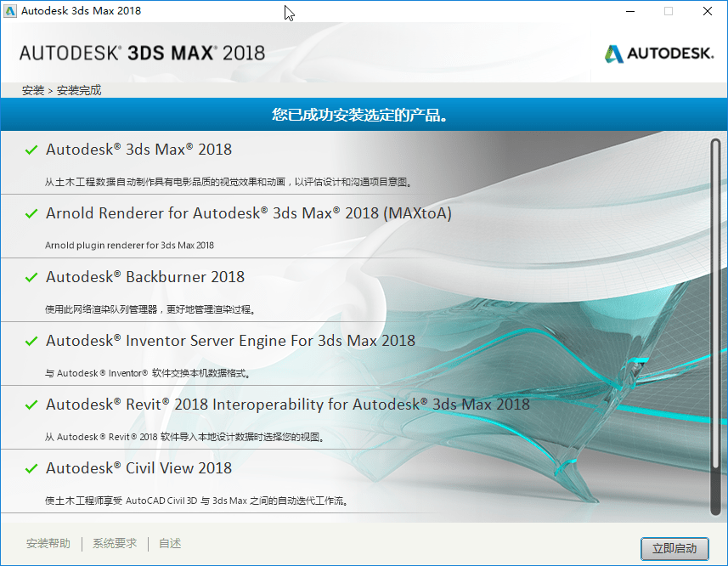Click the 3ds Max app icon in title bar
Viewport: 728px width, 566px height.
click(x=10, y=11)
